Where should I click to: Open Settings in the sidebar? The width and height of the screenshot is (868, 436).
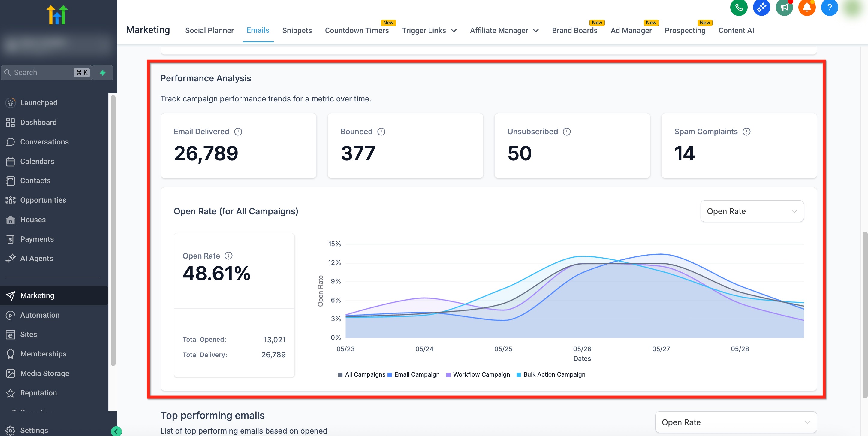coord(34,430)
